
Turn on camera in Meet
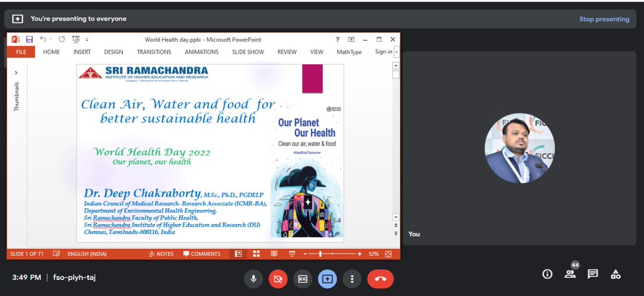coord(277,278)
